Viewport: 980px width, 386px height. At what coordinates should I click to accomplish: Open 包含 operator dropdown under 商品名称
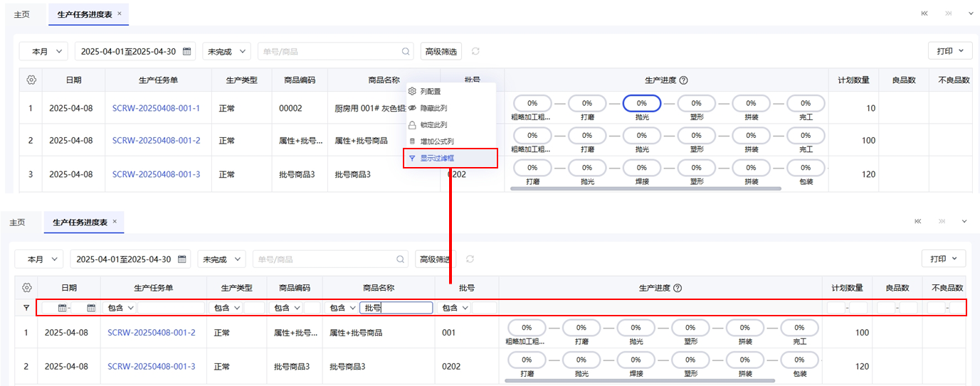click(x=343, y=308)
